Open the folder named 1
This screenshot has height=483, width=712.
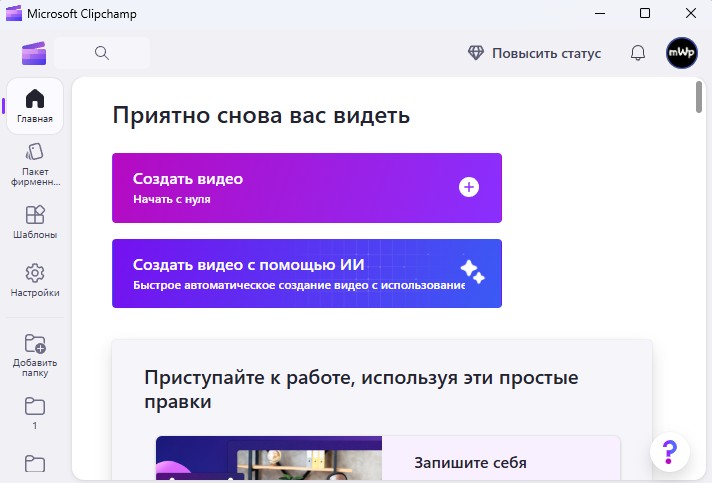point(35,413)
